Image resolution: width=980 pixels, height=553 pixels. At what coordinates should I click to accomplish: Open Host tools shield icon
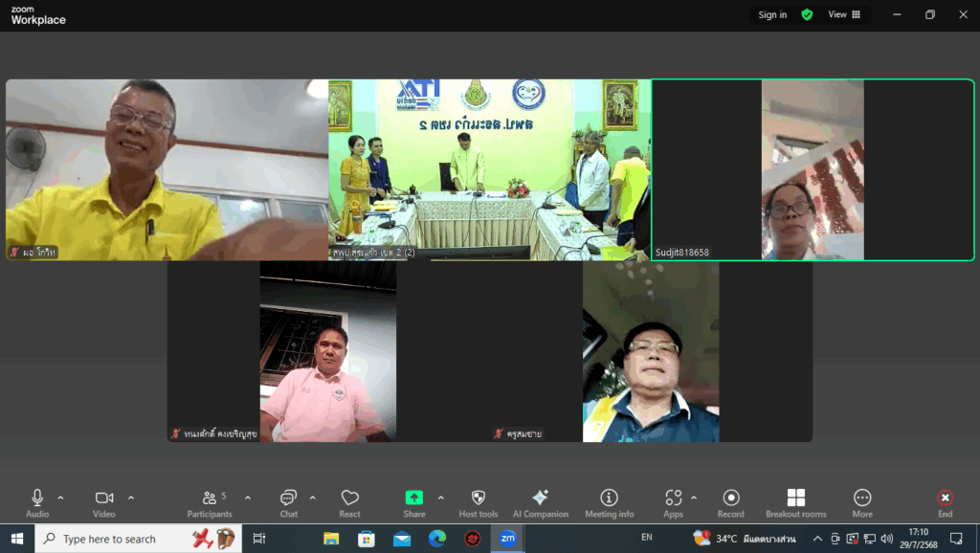pos(478,502)
